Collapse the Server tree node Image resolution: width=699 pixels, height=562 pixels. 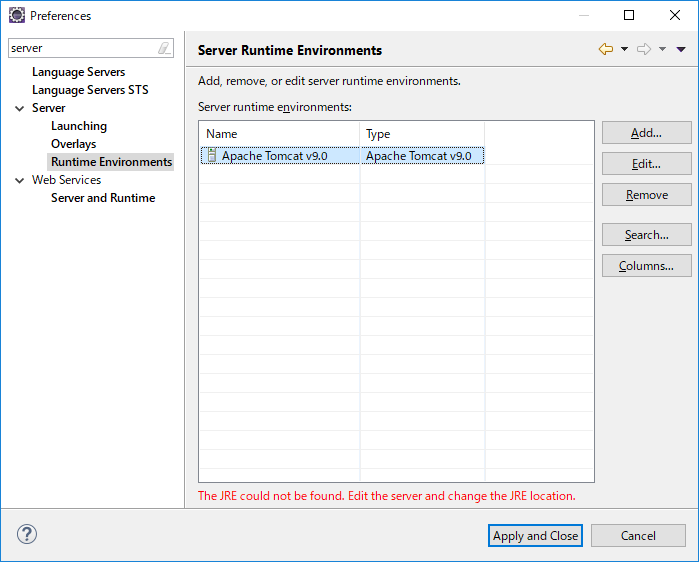20,108
